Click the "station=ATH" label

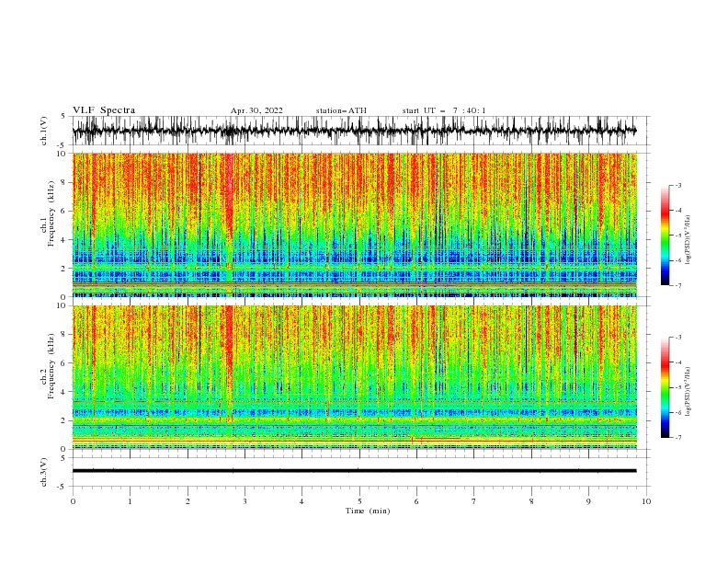point(341,110)
